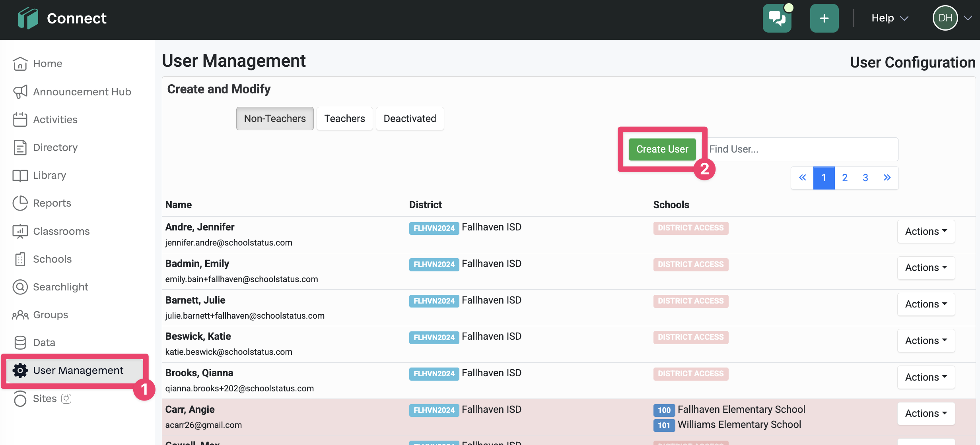Image resolution: width=980 pixels, height=445 pixels.
Task: Click the Classrooms presentation icon
Action: 20,231
